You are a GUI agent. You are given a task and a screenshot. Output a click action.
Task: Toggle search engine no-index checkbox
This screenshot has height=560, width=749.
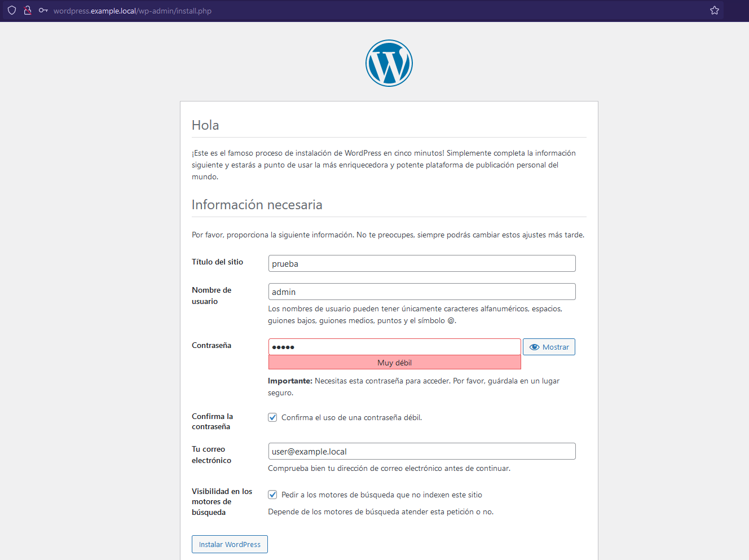click(x=272, y=495)
